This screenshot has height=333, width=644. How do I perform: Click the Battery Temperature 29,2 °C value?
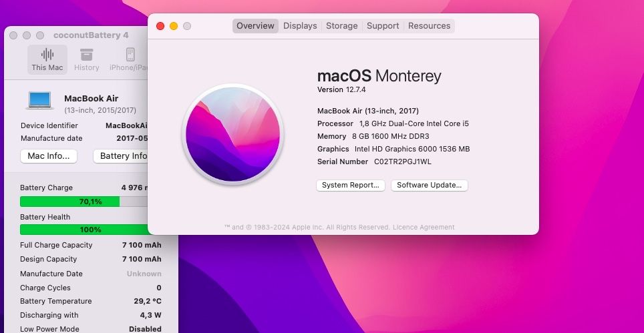[x=148, y=301]
